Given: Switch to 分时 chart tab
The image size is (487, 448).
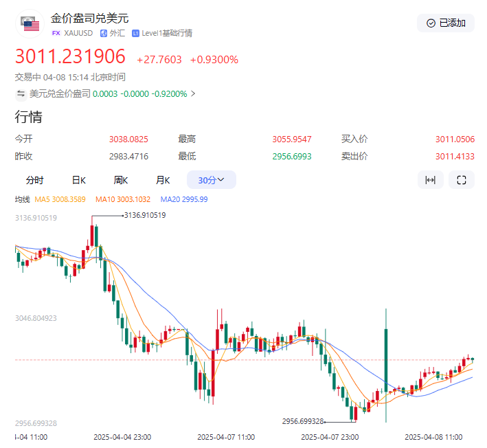Looking at the screenshot, I should [x=34, y=180].
